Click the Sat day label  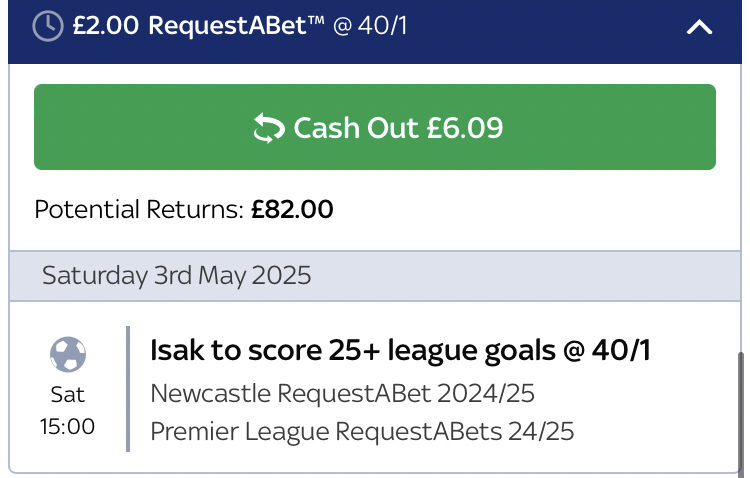(x=68, y=394)
